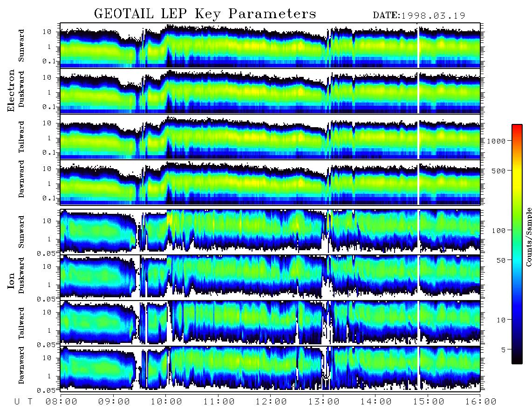Click the 0.1 tick of Electron Sunward axis
This screenshot has height=410, width=532.
click(50, 61)
